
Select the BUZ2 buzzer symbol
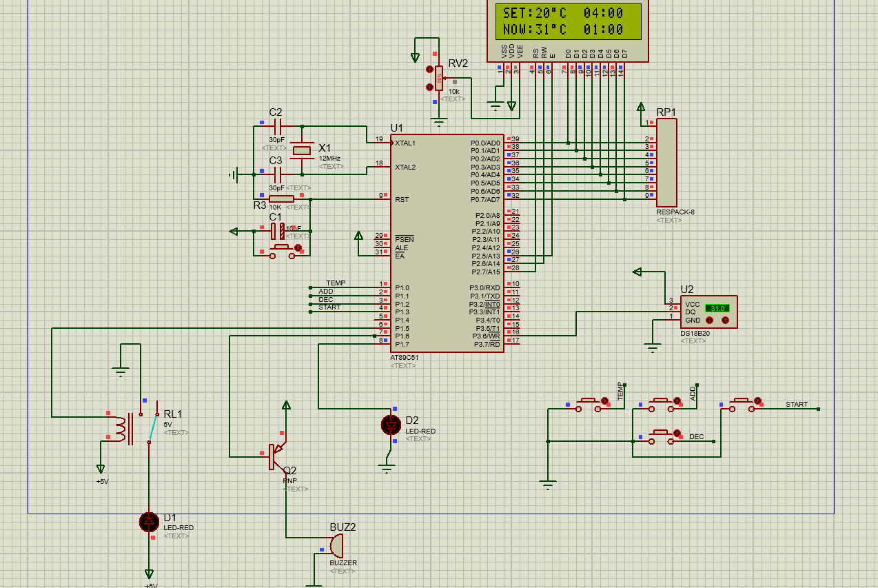tap(336, 547)
